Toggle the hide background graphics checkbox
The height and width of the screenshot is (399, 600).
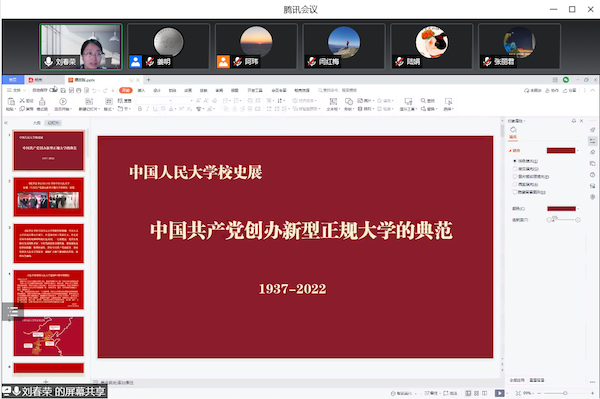(x=515, y=192)
